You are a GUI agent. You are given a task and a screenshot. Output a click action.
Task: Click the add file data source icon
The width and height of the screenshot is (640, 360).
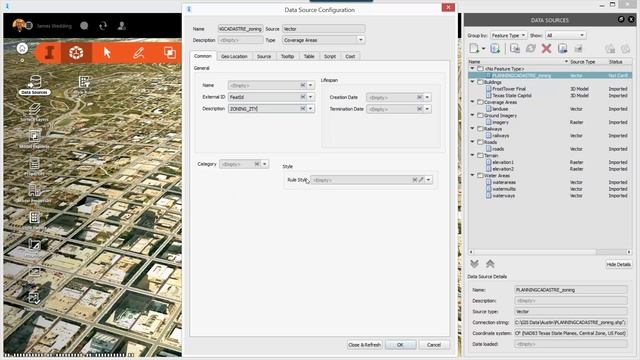click(x=474, y=49)
